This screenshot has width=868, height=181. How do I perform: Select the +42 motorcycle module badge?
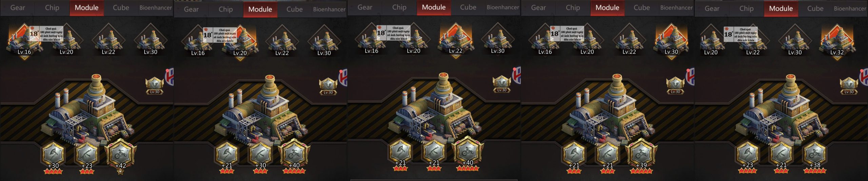(121, 154)
